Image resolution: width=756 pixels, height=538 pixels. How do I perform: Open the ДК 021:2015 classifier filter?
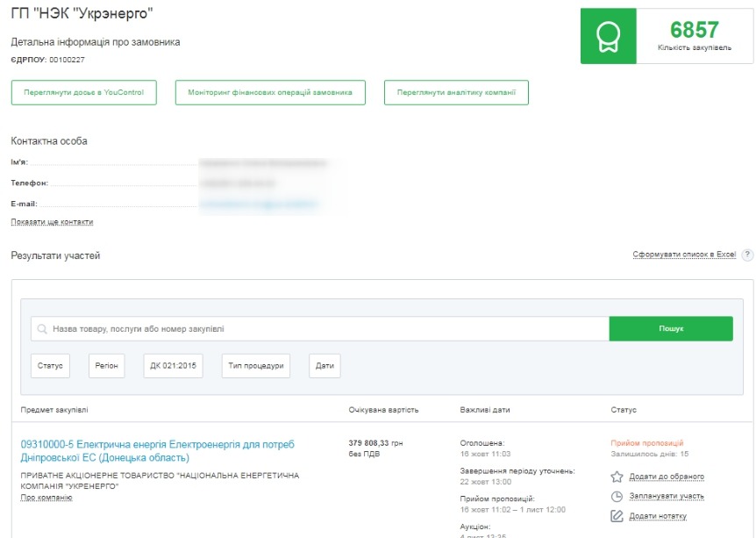tap(173, 366)
